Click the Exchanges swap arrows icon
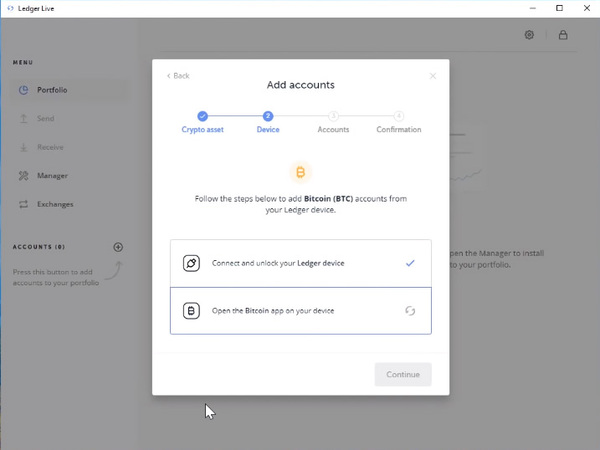Viewport: 600px width, 450px height. tap(23, 204)
